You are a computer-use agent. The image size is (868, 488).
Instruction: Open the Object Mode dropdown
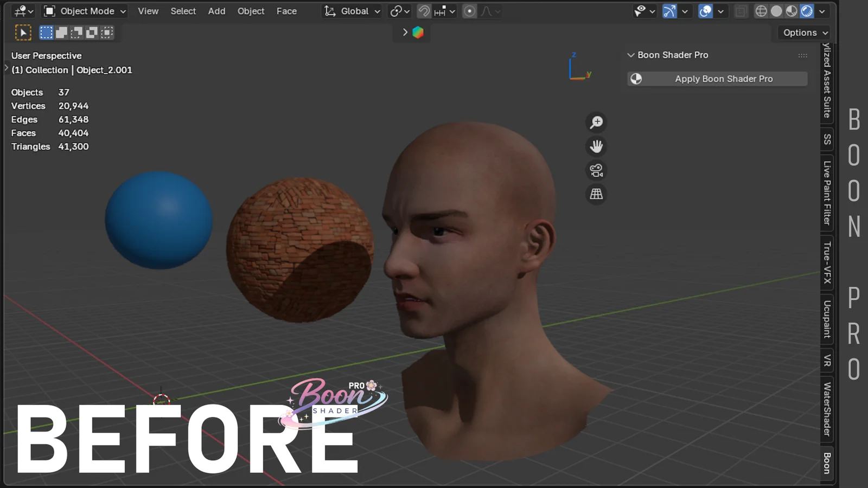pyautogui.click(x=84, y=11)
